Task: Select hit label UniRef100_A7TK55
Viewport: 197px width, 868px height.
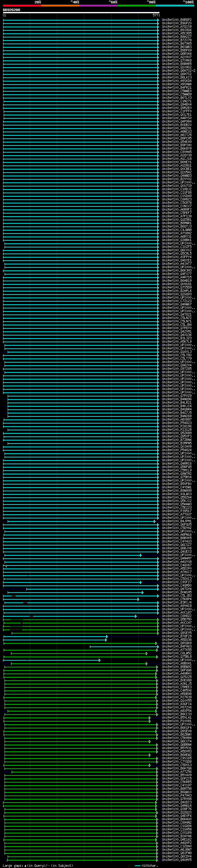Action: (176, 650)
